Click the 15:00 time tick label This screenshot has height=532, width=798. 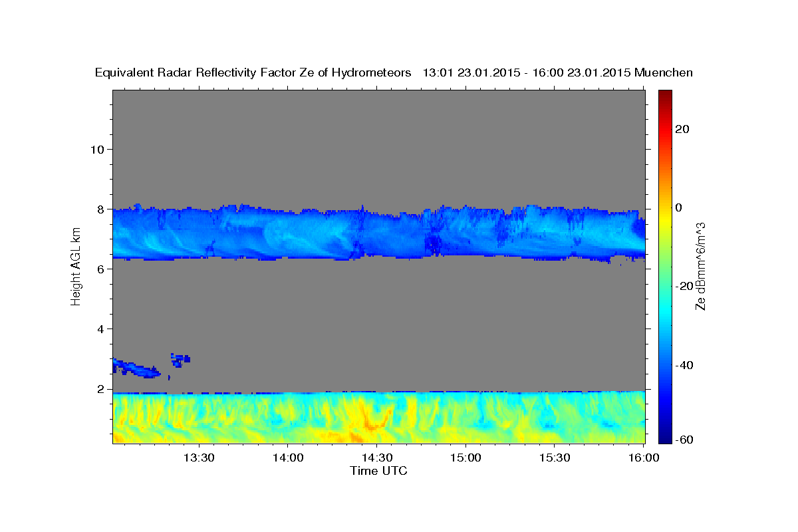click(466, 458)
